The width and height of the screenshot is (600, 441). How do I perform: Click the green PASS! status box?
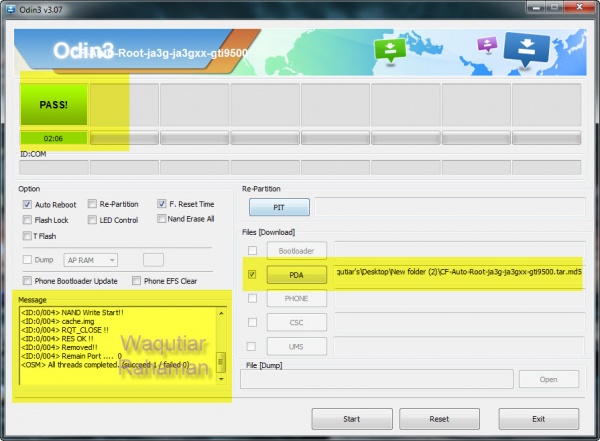pyautogui.click(x=54, y=105)
